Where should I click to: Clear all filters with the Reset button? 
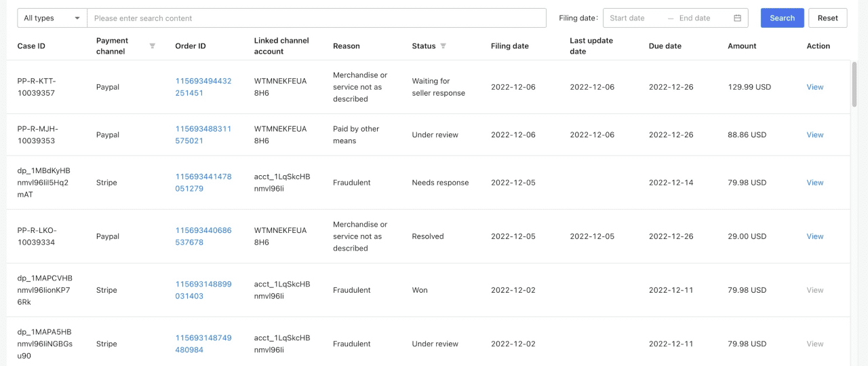[x=828, y=18]
